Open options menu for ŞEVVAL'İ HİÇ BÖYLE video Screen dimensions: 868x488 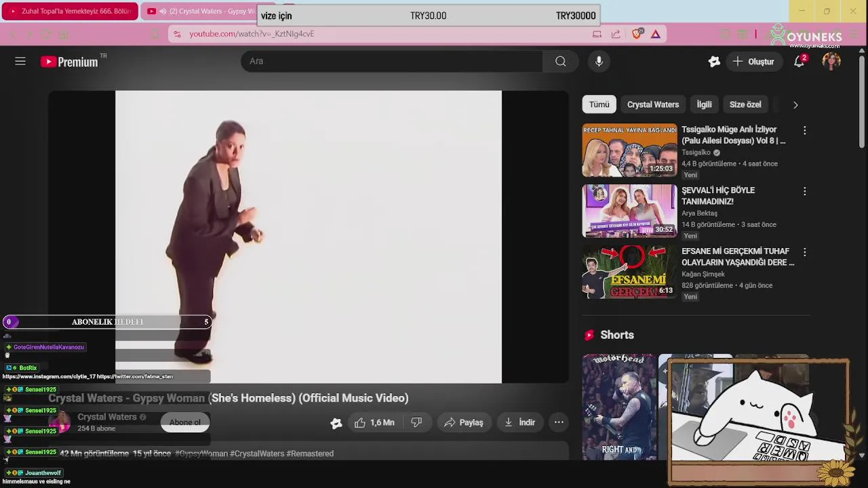point(805,191)
